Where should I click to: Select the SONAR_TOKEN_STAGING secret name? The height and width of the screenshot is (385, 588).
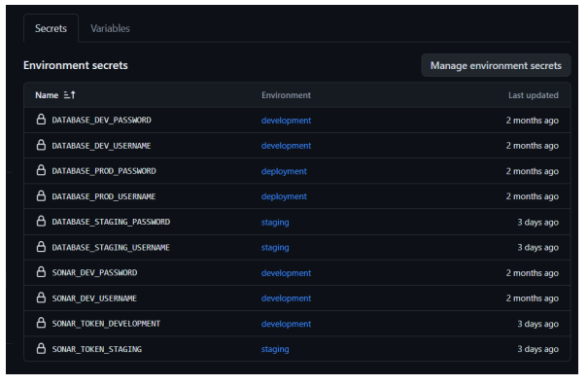(97, 349)
